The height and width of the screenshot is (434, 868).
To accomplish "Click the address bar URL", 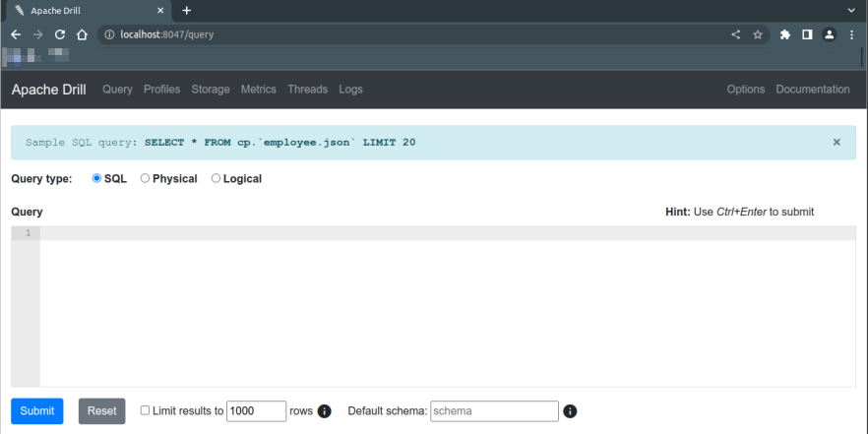I will pos(167,34).
